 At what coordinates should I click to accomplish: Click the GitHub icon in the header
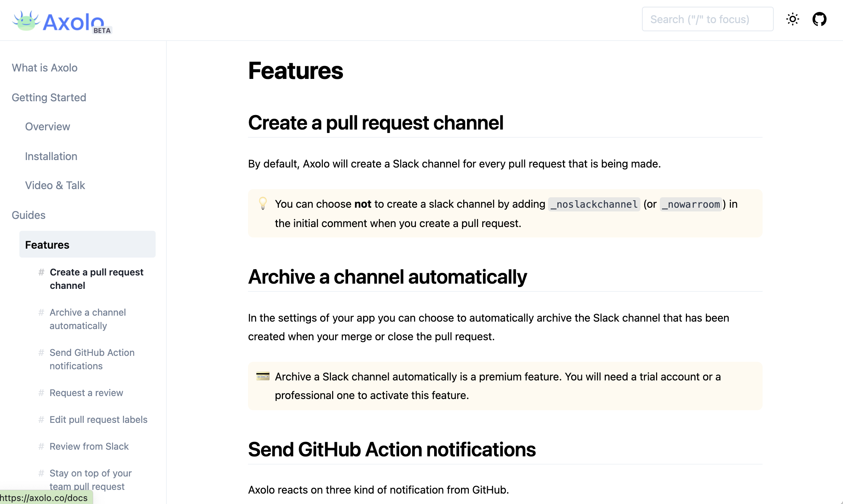click(819, 19)
